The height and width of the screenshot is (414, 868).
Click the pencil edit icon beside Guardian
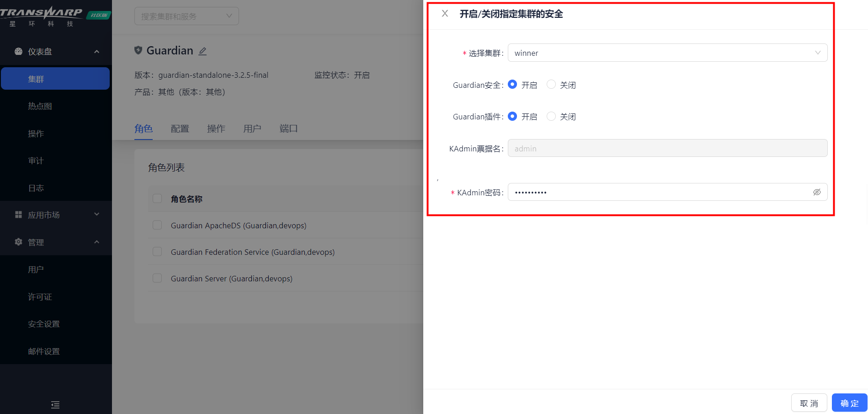click(202, 51)
